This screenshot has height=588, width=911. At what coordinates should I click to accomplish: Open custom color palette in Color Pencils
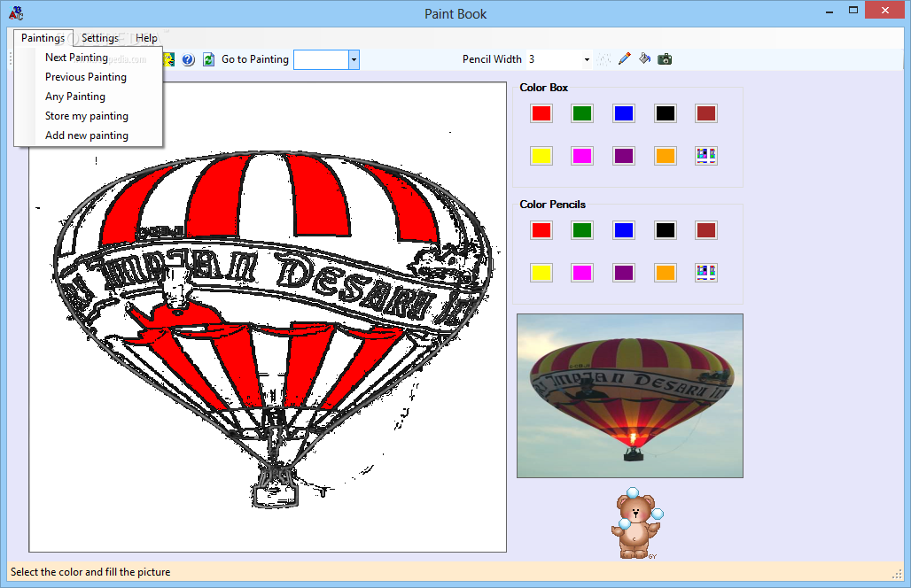(706, 272)
